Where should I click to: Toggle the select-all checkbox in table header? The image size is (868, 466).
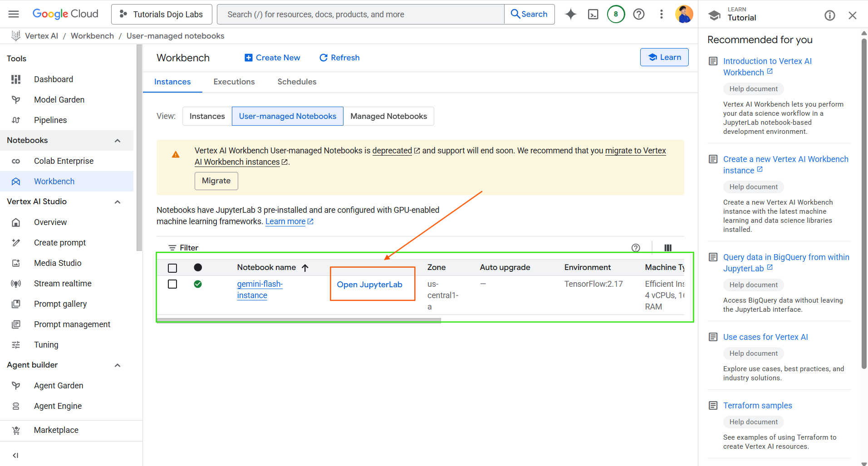pyautogui.click(x=172, y=268)
